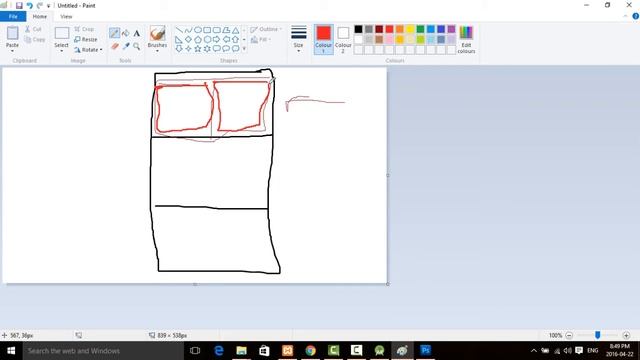
Task: Set Colour 1 as active colour
Action: coord(323,39)
